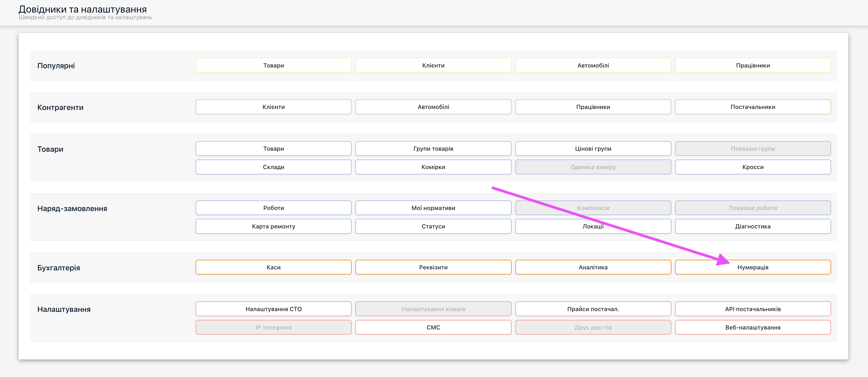Click Каси button in Бухгалтерія
Image resolution: width=868 pixels, height=377 pixels.
(273, 267)
